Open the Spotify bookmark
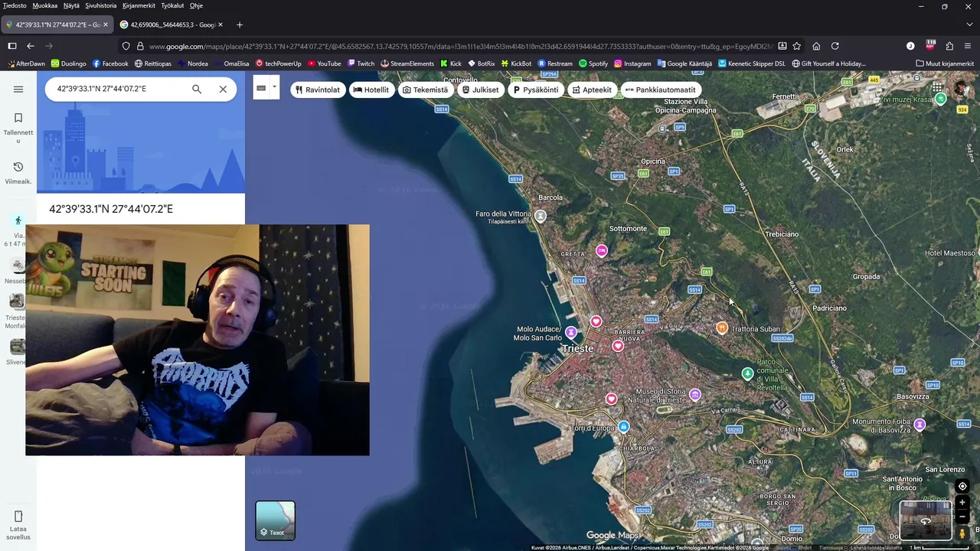Image resolution: width=980 pixels, height=551 pixels. pos(593,64)
